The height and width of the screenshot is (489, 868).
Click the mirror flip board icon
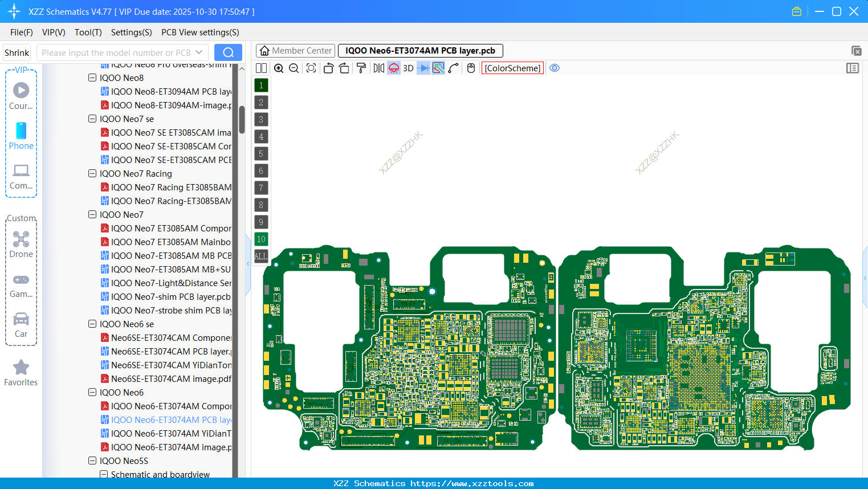378,68
